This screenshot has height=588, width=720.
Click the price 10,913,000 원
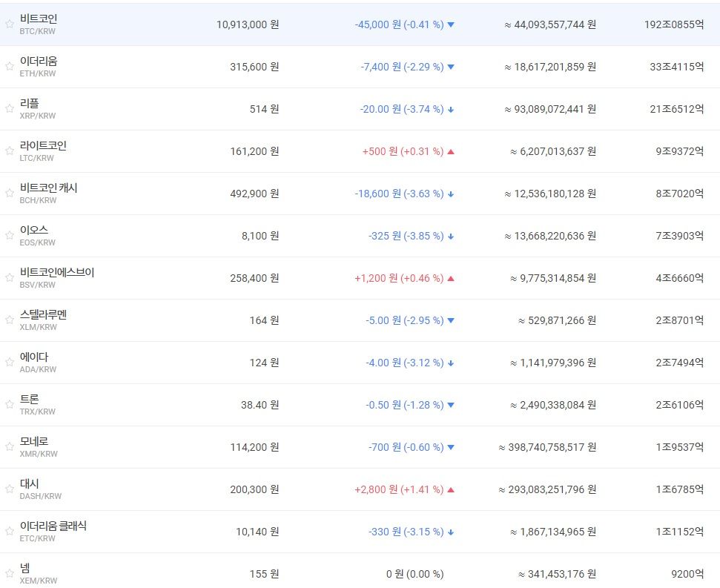coord(248,24)
